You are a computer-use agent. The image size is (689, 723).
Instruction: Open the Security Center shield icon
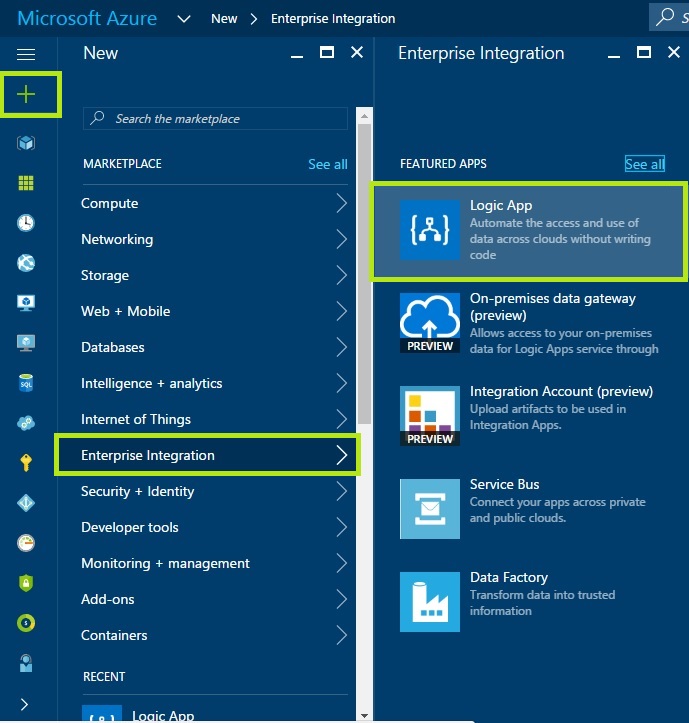(26, 583)
